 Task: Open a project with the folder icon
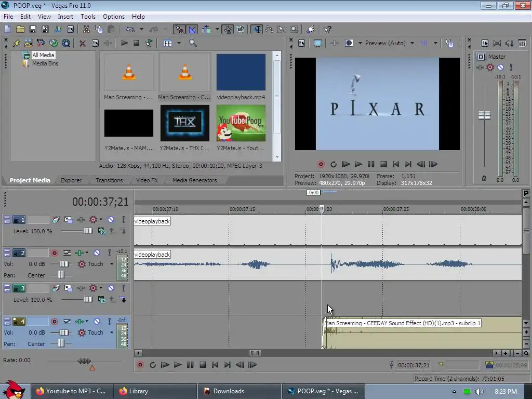[x=20, y=29]
